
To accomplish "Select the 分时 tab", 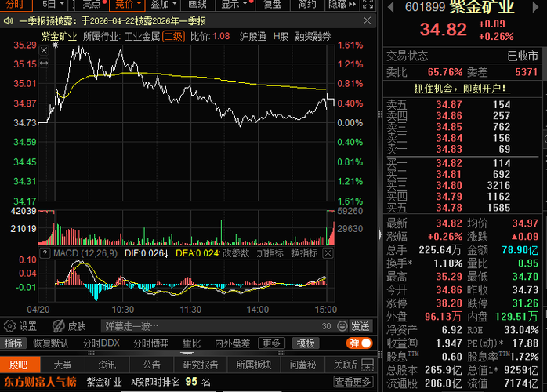I will [x=15, y=4].
